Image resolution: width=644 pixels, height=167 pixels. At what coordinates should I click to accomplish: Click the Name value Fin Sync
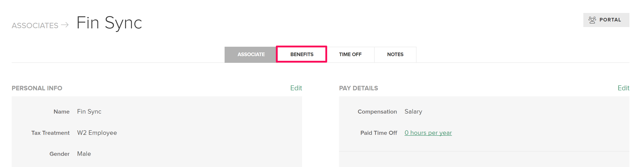coord(89,112)
